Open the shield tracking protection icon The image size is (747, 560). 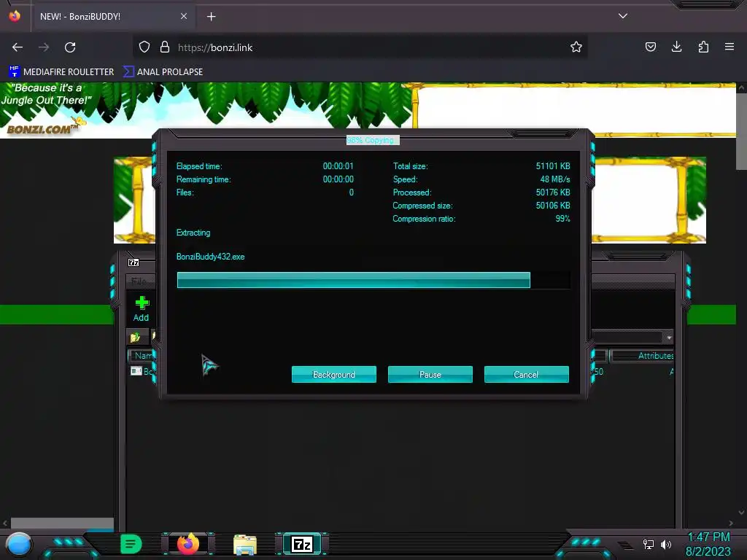(x=144, y=47)
